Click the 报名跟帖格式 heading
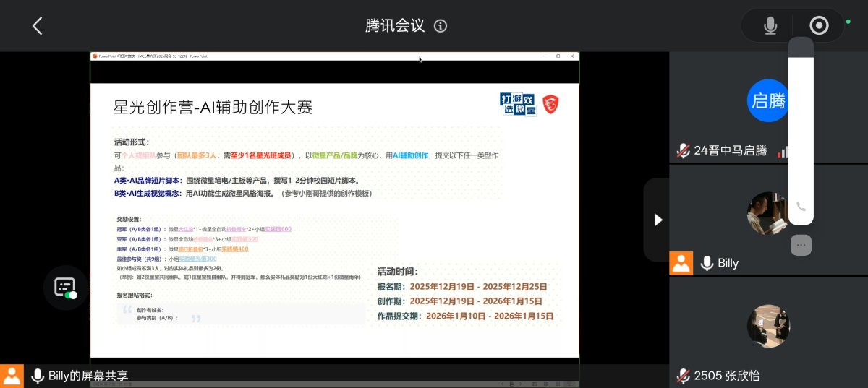Image resolution: width=868 pixels, height=388 pixels. click(136, 295)
